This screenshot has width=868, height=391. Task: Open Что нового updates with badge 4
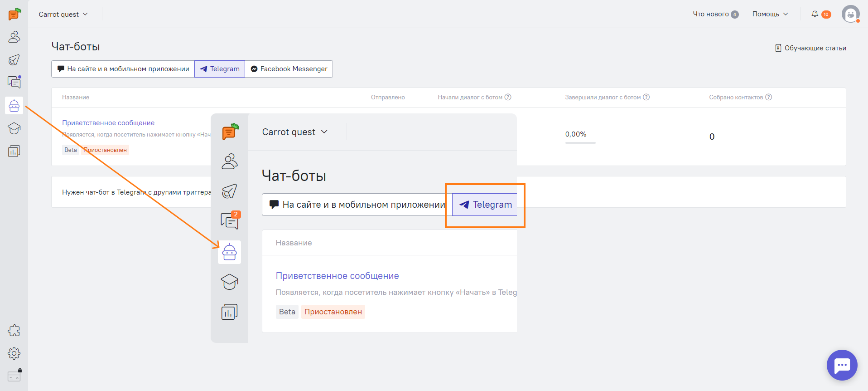716,14
